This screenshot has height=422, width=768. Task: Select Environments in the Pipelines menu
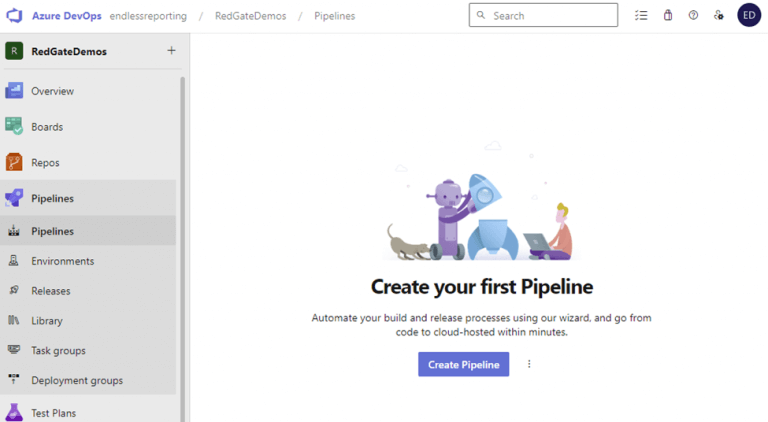coord(62,261)
